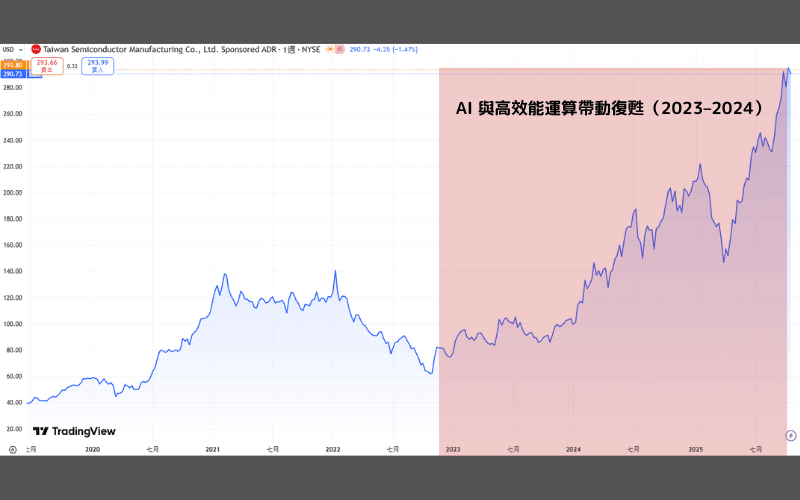
Task: Click the 180.00 price axis label
Action: [x=13, y=219]
